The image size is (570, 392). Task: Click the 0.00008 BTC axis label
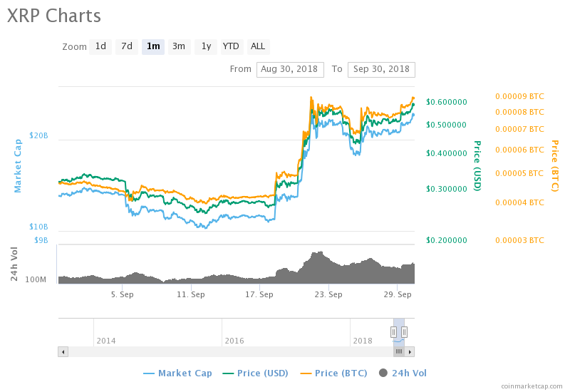pyautogui.click(x=520, y=112)
